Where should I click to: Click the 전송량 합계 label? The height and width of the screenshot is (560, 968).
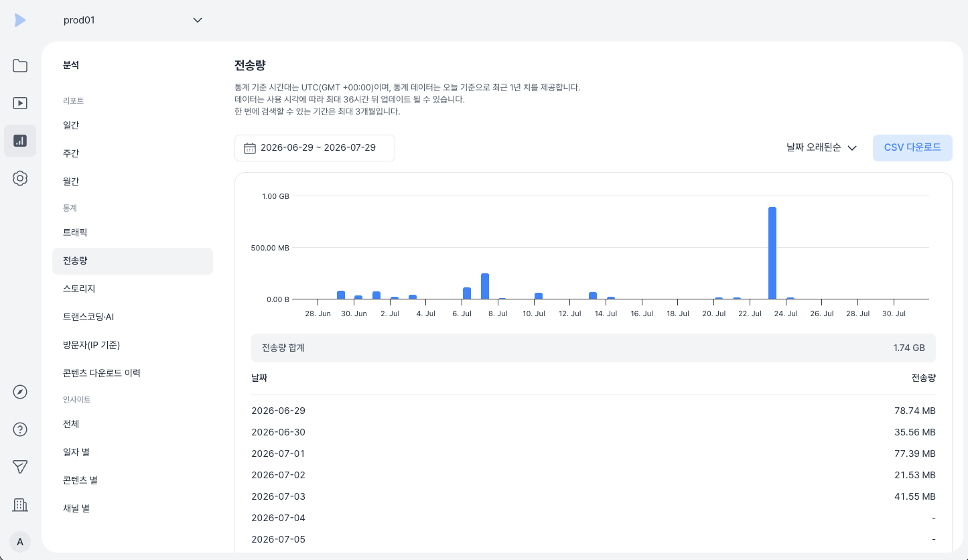[283, 348]
